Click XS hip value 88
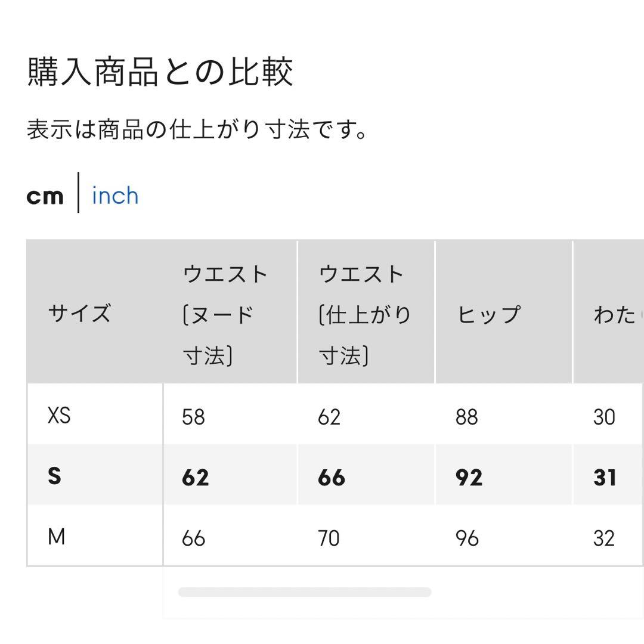The height and width of the screenshot is (644, 644). click(466, 417)
